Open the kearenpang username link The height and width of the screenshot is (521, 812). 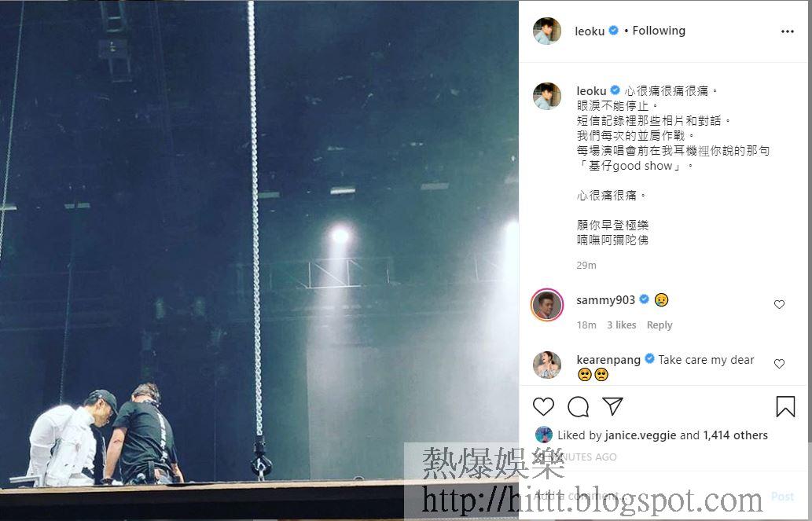[x=608, y=361]
